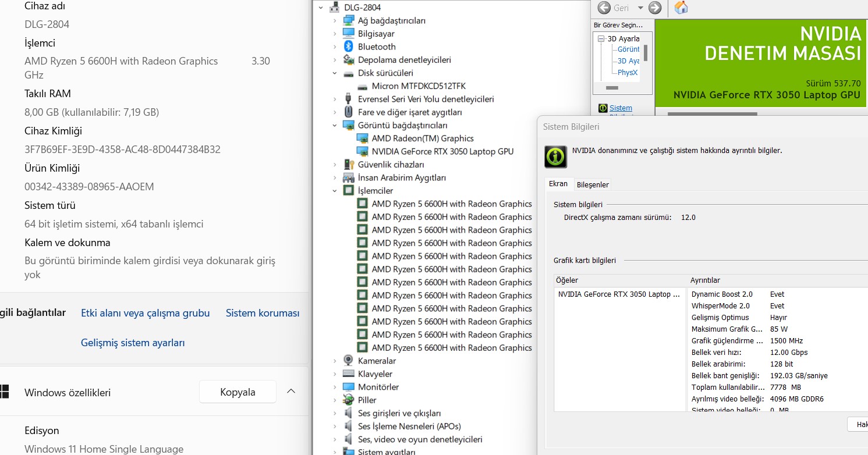Screen dimensions: 868x455
Task: Go back with the Geri arrow button
Action: (x=604, y=8)
